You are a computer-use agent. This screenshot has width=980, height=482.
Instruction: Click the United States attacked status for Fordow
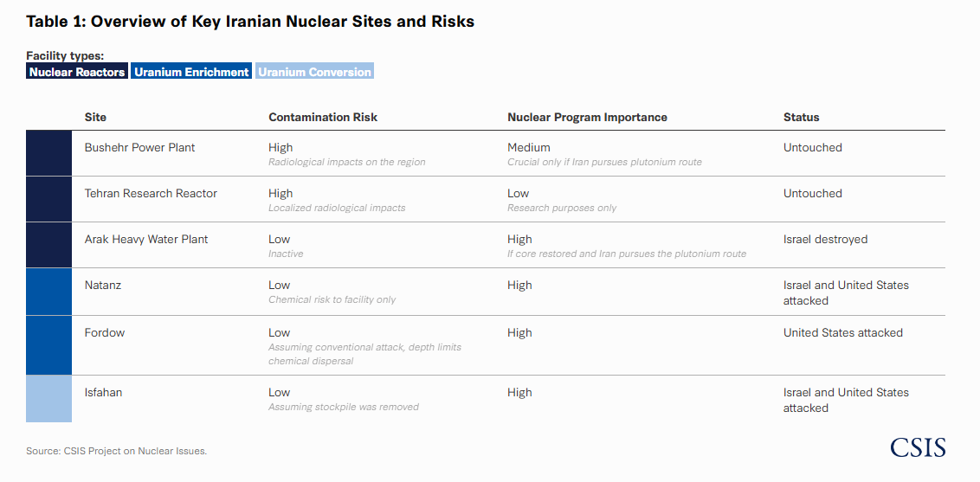pyautogui.click(x=842, y=332)
